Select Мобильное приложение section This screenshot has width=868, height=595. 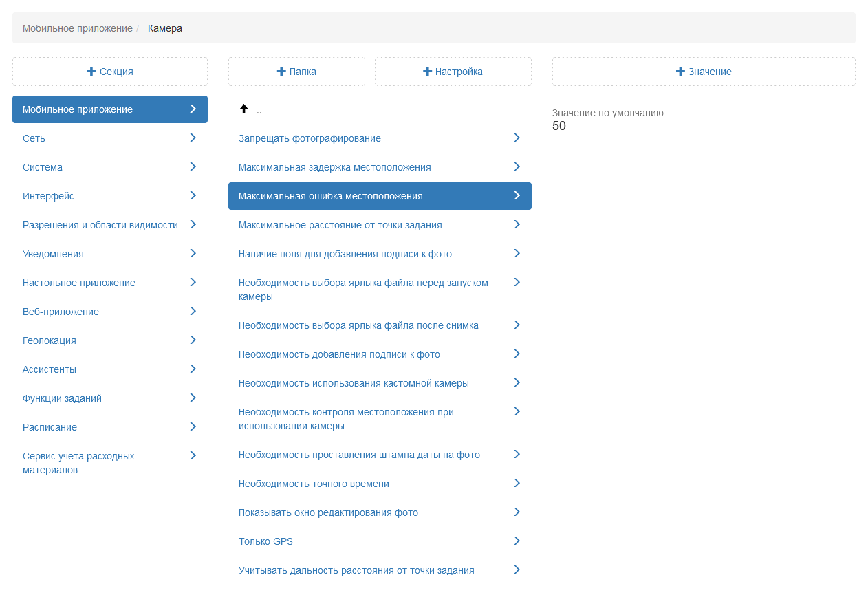pyautogui.click(x=110, y=109)
